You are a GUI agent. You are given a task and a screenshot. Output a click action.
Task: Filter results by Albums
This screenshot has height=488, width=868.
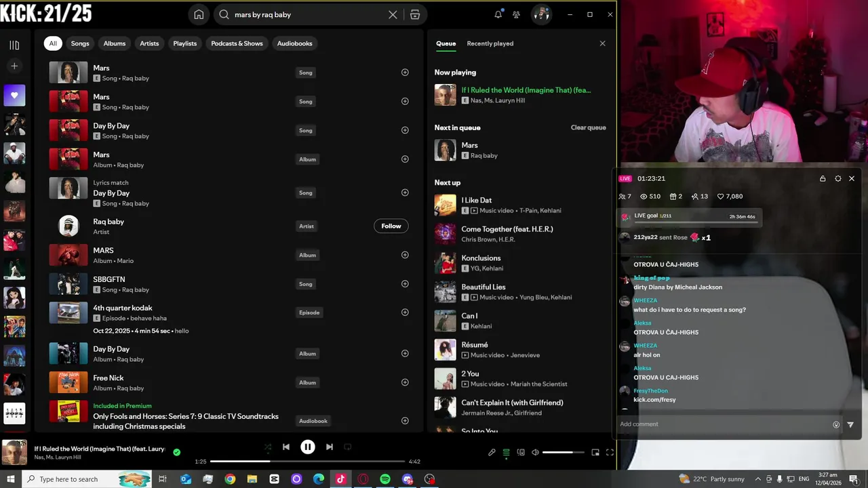[115, 43]
